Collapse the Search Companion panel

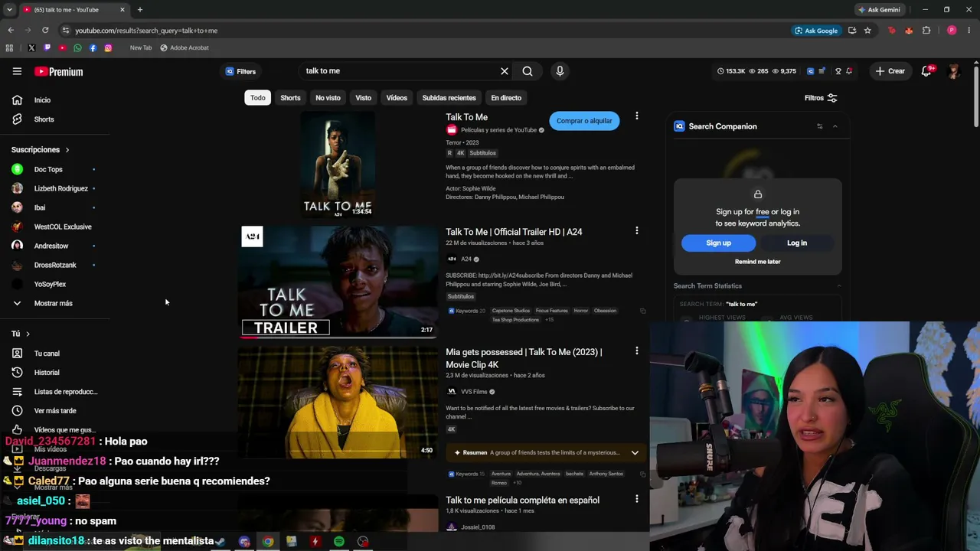pos(835,126)
